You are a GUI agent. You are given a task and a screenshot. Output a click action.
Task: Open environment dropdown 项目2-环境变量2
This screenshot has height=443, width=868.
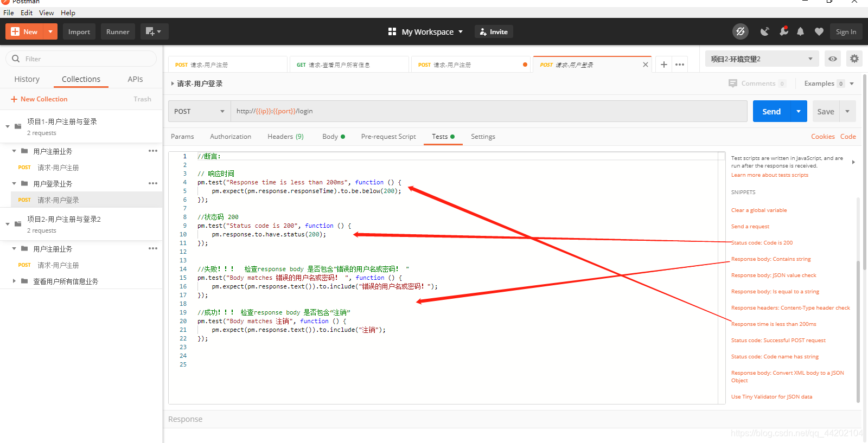coord(762,59)
